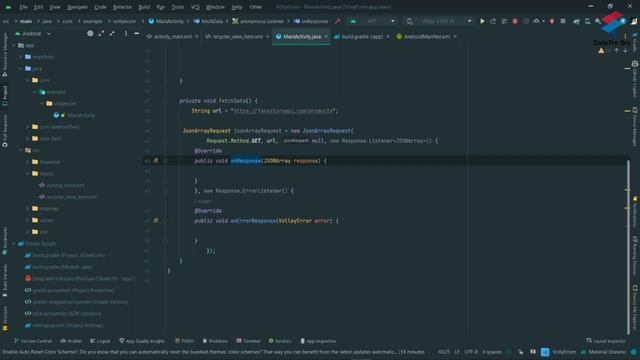Click the green Run app button
Image resolution: width=640 pixels, height=360 pixels.
click(482, 21)
